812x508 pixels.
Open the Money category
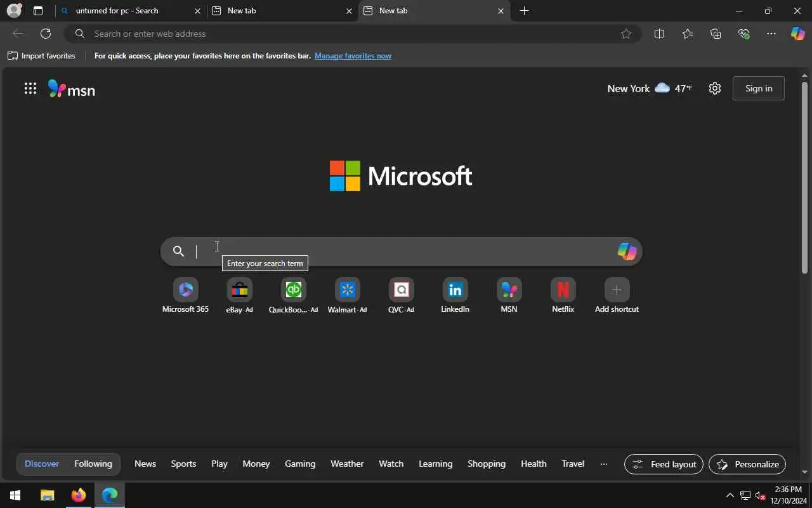pos(256,464)
